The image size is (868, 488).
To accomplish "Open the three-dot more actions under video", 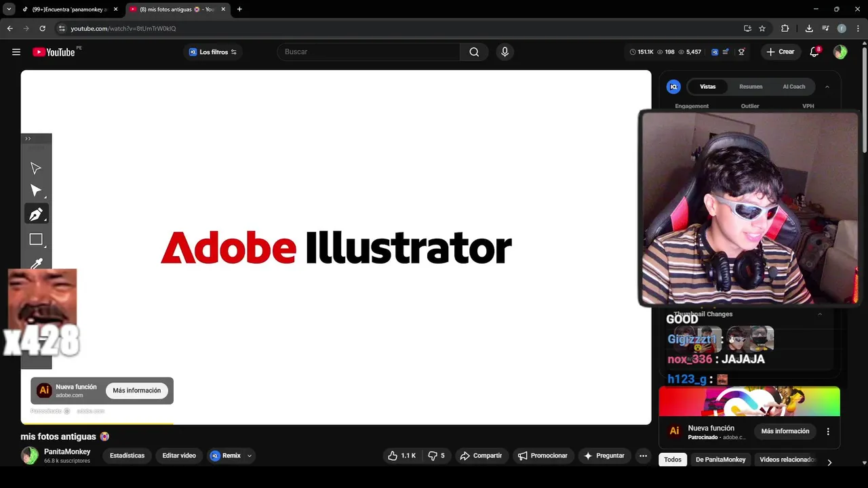I will 643,455.
